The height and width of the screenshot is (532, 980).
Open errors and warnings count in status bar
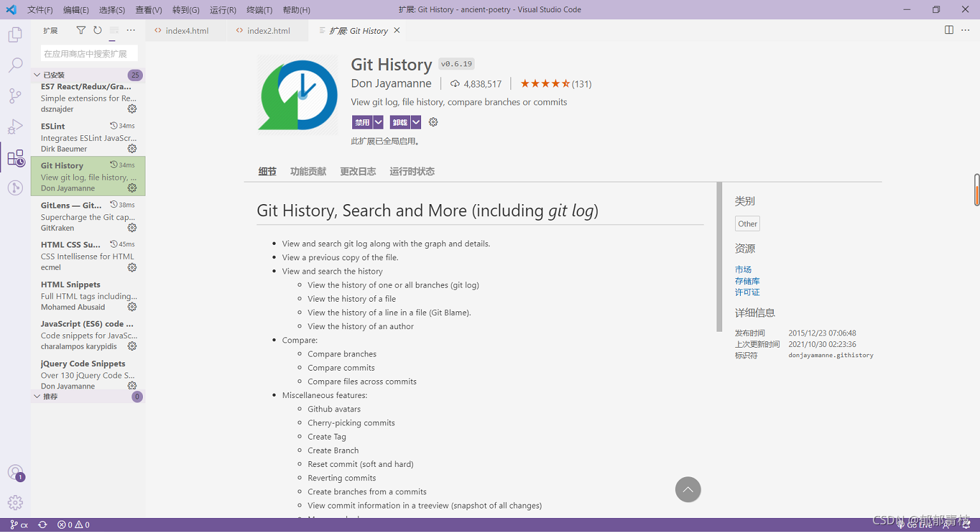click(73, 525)
